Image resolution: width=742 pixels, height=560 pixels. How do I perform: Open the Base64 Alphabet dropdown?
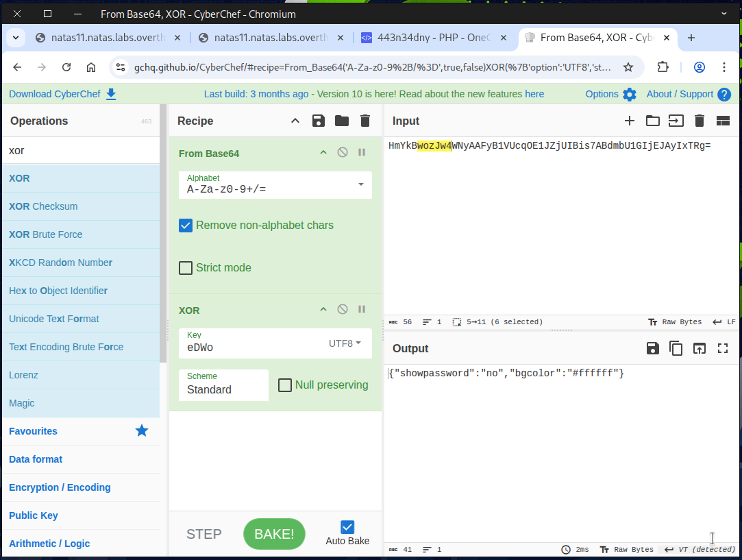[x=360, y=185]
